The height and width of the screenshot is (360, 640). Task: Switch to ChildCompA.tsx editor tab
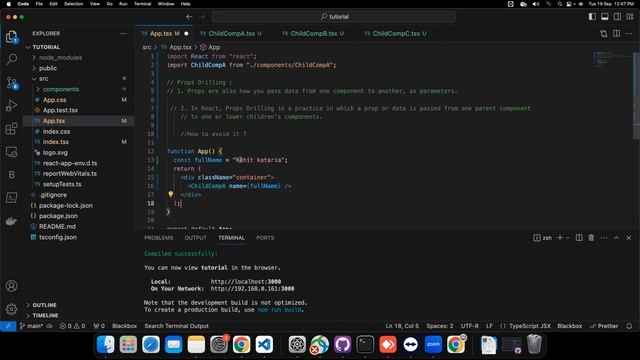tap(231, 33)
